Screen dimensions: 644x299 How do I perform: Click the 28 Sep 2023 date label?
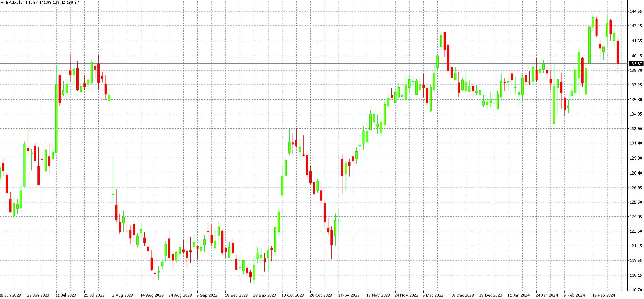(x=264, y=295)
